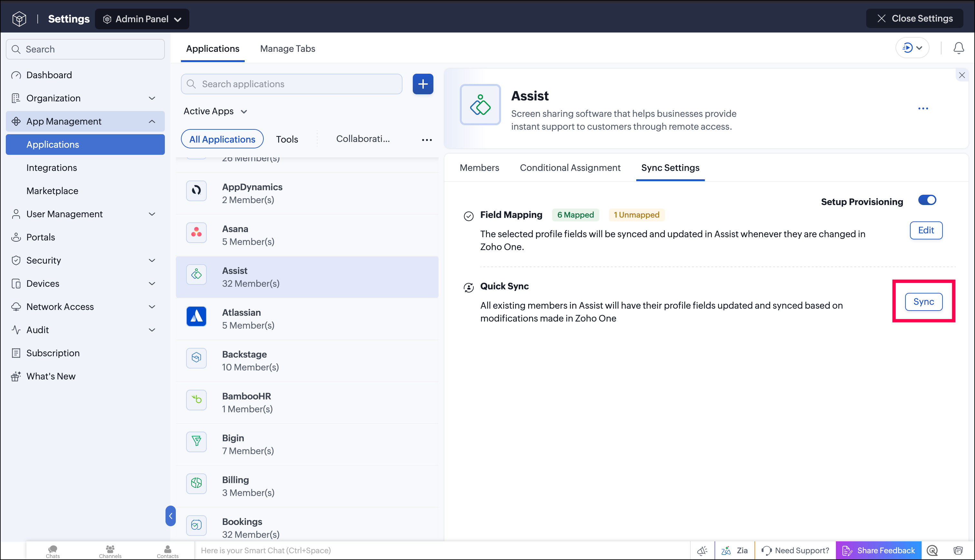Open the notifications bell
The width and height of the screenshot is (975, 560).
coord(959,48)
